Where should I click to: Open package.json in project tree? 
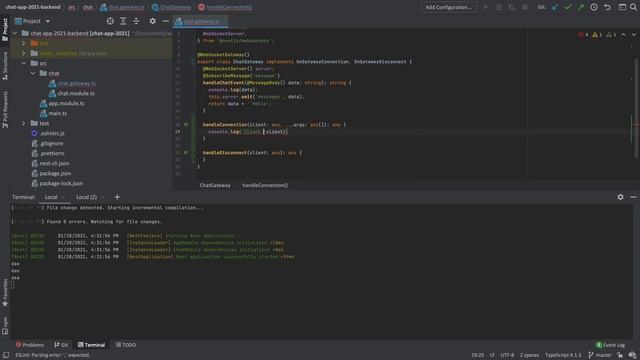[55, 173]
